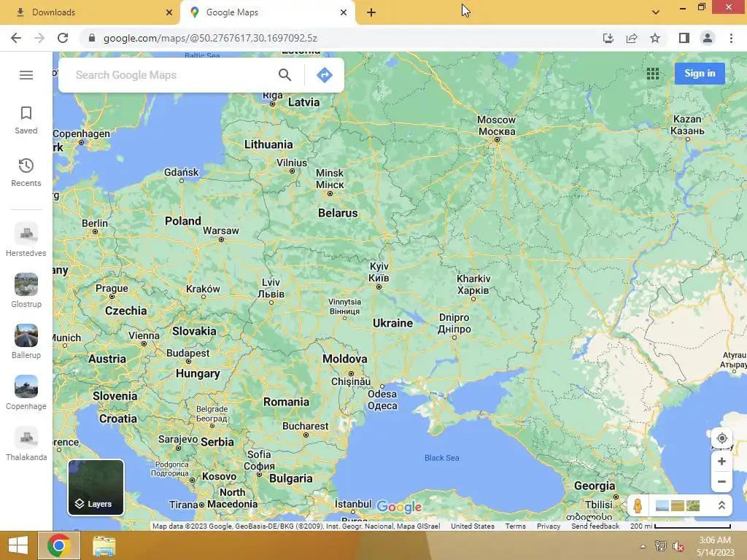Bookmark this page with the star

pos(655,38)
